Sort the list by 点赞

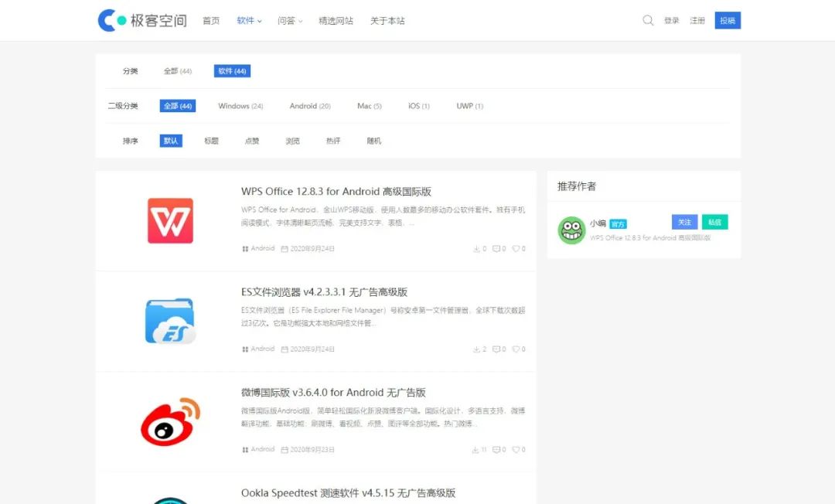point(252,141)
